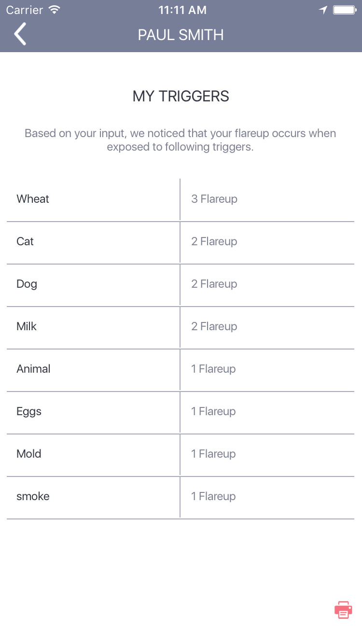Tap the 11:11 AM clock
The height and width of the screenshot is (644, 362).
182,10
